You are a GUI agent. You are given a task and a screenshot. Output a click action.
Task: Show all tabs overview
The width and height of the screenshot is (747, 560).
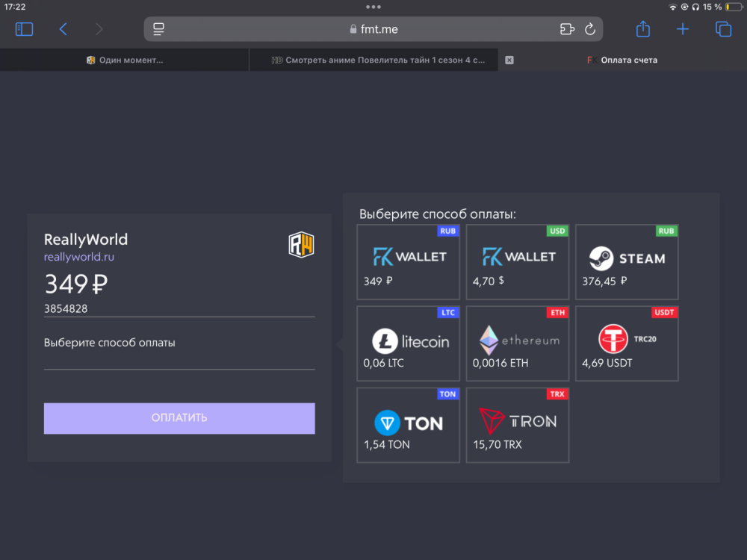click(x=723, y=29)
